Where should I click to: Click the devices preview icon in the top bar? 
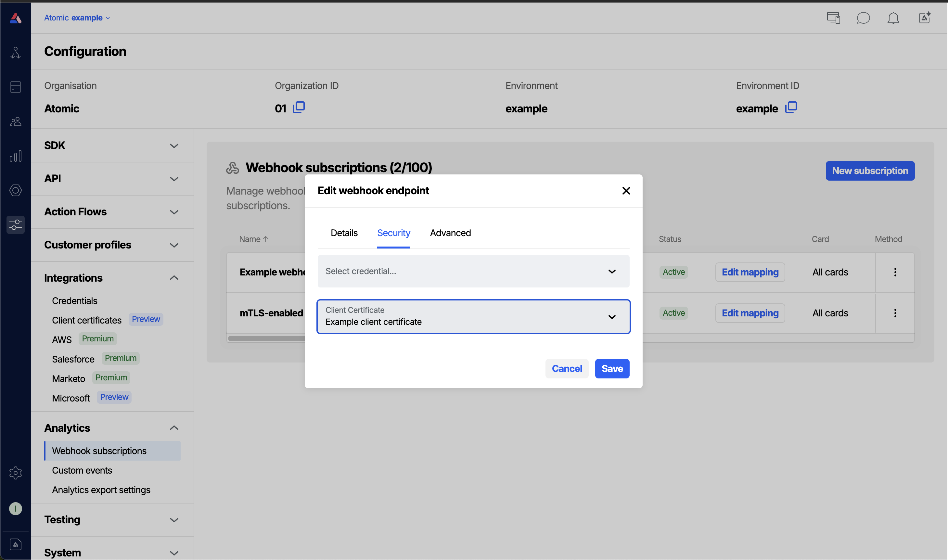coord(833,18)
